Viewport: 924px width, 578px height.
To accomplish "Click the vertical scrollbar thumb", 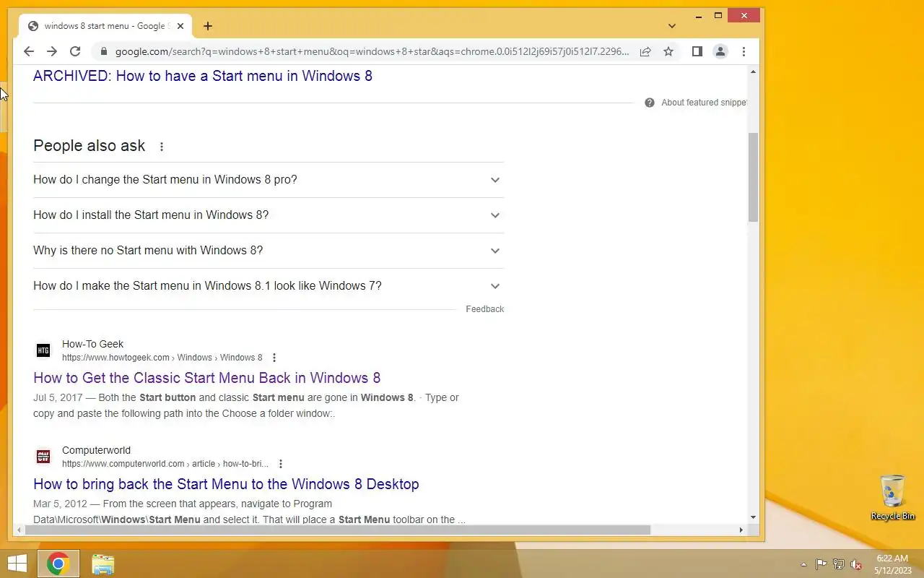I will (x=753, y=178).
